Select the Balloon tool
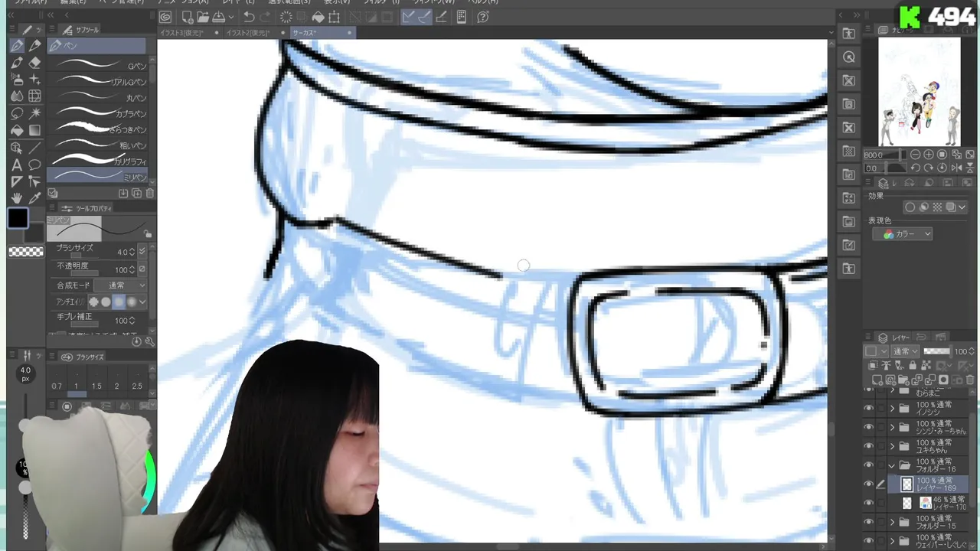 pyautogui.click(x=34, y=165)
